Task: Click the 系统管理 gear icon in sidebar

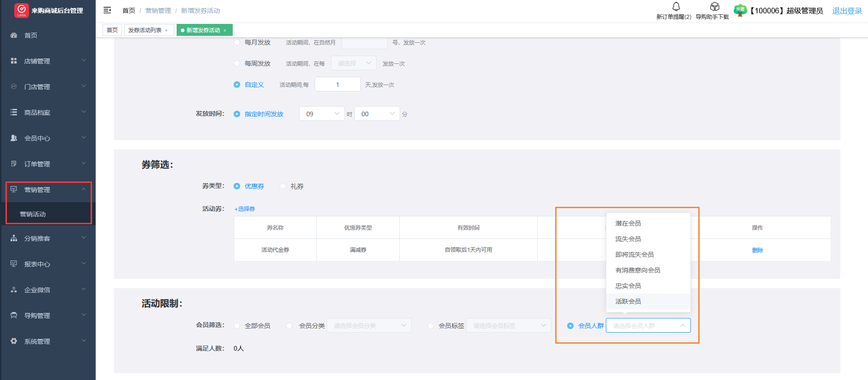Action: pyautogui.click(x=14, y=341)
